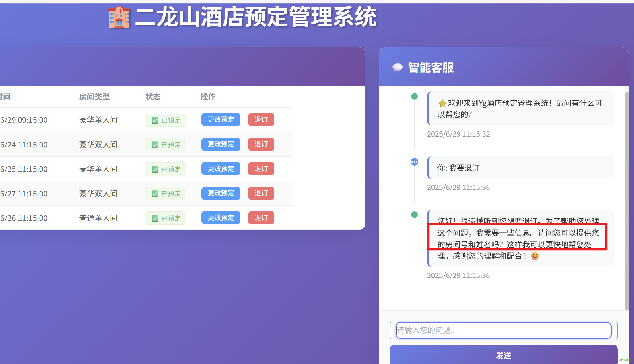Click the 已预定 tag in the 6/25 row
634x364 pixels.
tap(166, 169)
